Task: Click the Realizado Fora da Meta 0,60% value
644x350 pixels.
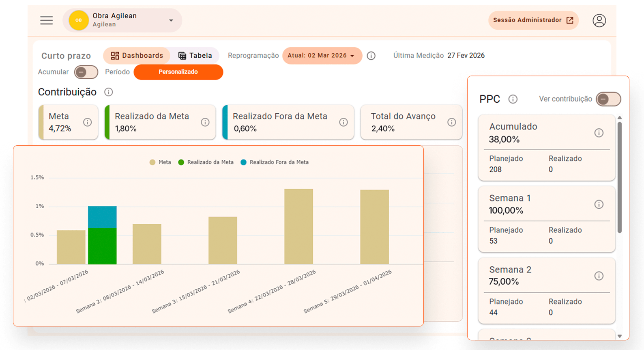Action: coord(245,129)
